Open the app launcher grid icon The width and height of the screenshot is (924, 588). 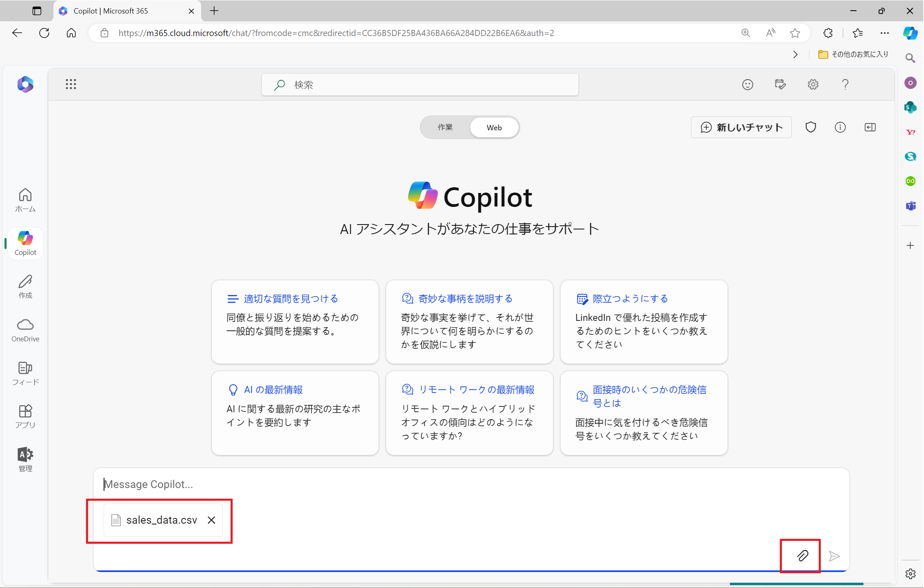pos(71,84)
